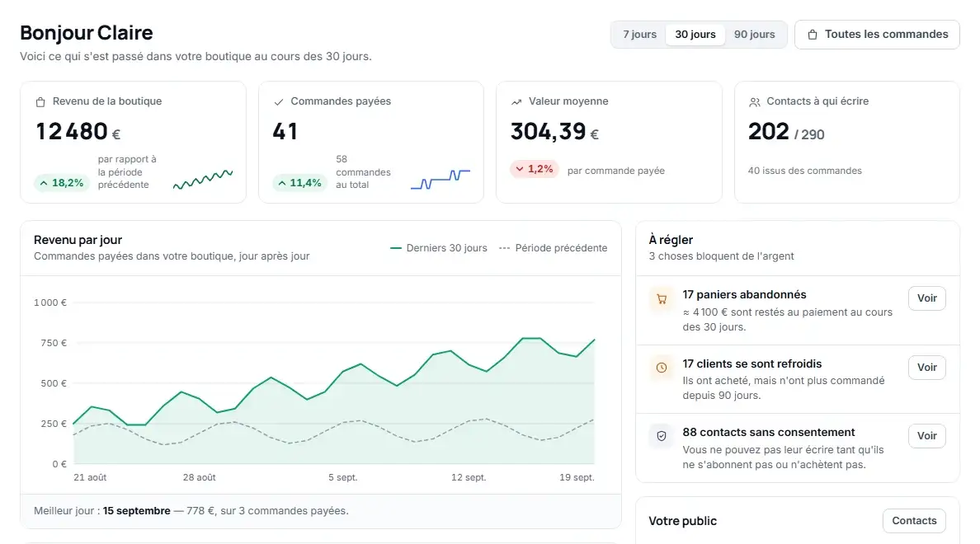Click the bag icon in Toutes les commandes

pos(812,35)
